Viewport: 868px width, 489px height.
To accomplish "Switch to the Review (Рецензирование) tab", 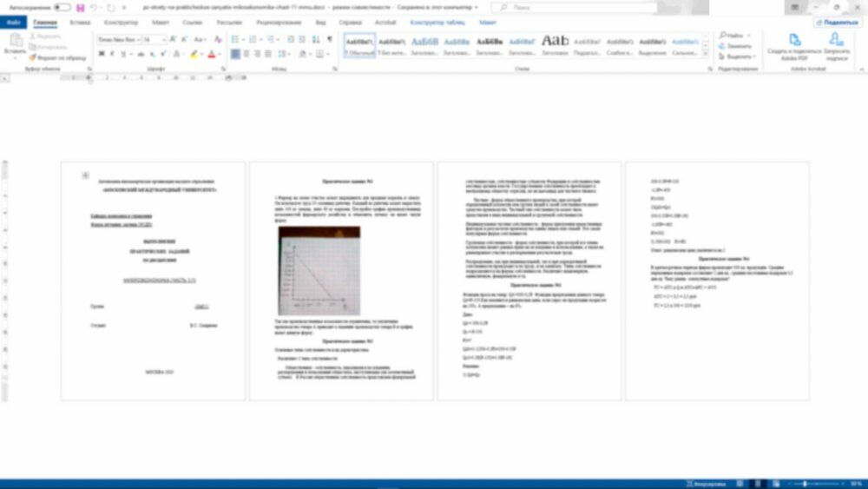I will [x=279, y=23].
